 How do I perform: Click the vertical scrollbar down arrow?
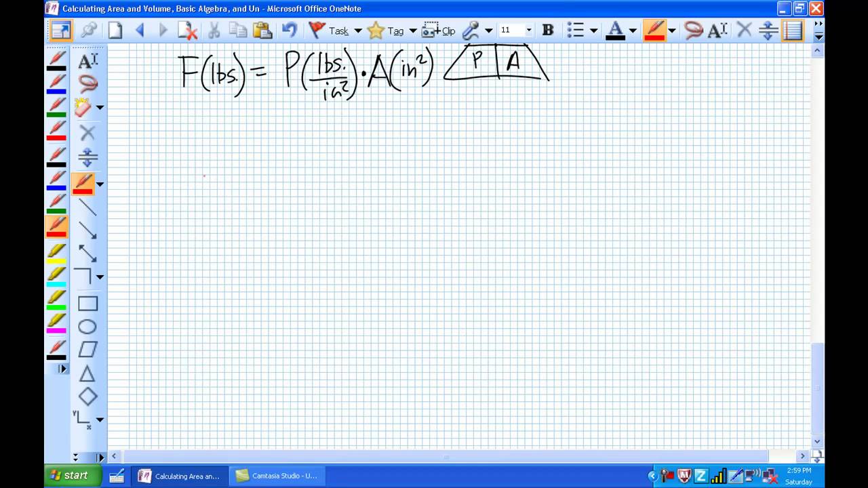point(818,441)
